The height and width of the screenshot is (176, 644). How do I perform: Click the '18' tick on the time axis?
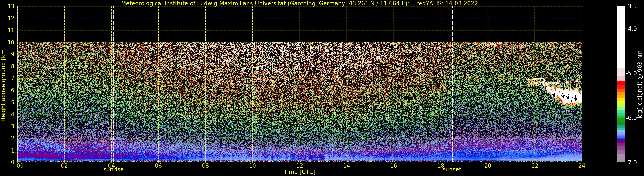[441, 166]
